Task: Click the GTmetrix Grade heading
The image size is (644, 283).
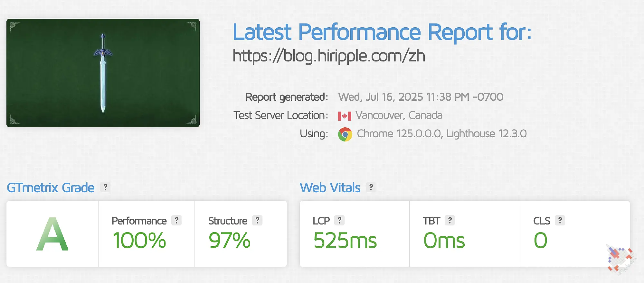Action: point(51,188)
